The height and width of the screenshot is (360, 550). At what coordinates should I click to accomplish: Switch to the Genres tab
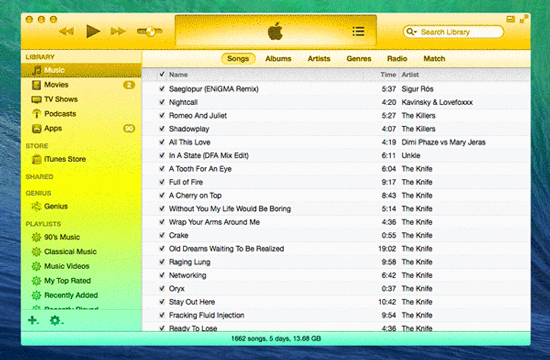359,59
